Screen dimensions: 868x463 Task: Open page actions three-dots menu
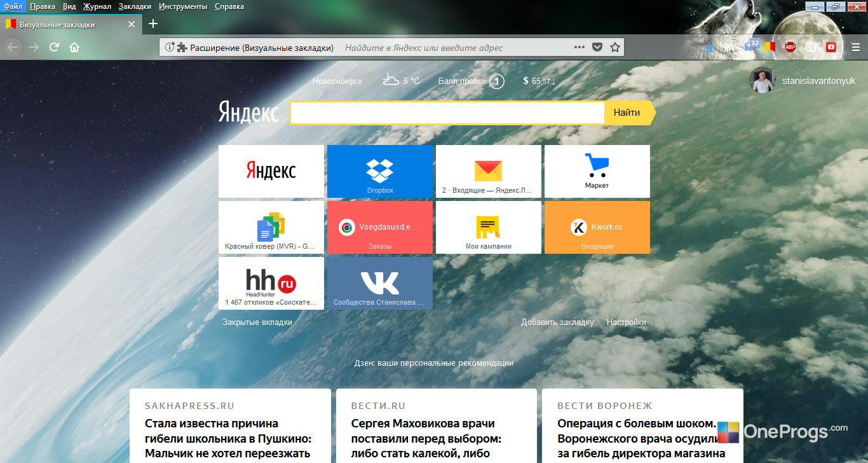579,47
